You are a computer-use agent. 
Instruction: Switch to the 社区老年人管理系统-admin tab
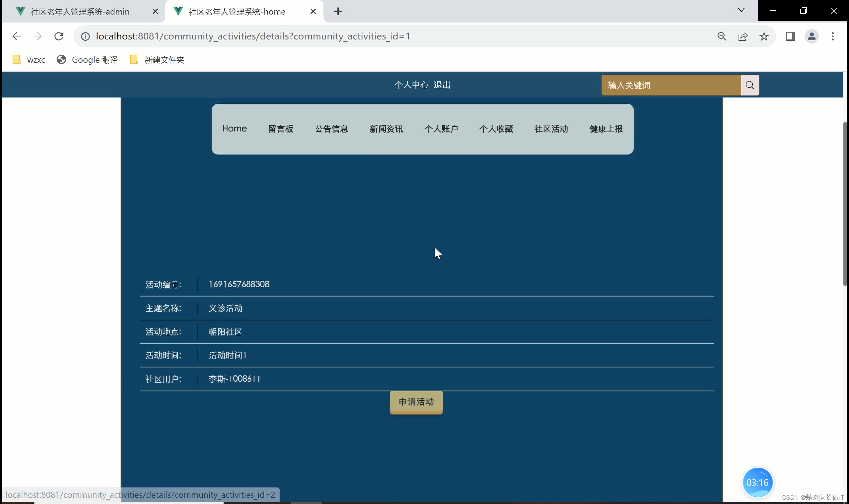click(80, 12)
